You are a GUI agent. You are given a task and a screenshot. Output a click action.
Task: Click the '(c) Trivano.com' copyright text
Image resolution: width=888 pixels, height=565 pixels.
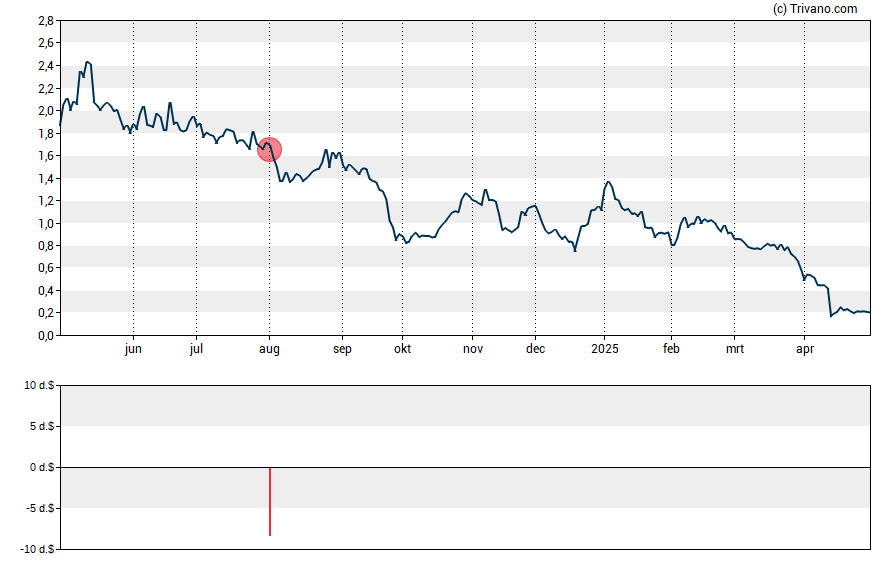coord(815,9)
